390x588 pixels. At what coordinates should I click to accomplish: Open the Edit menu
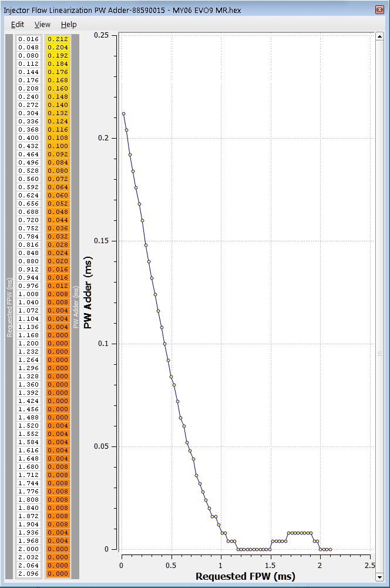pyautogui.click(x=17, y=24)
